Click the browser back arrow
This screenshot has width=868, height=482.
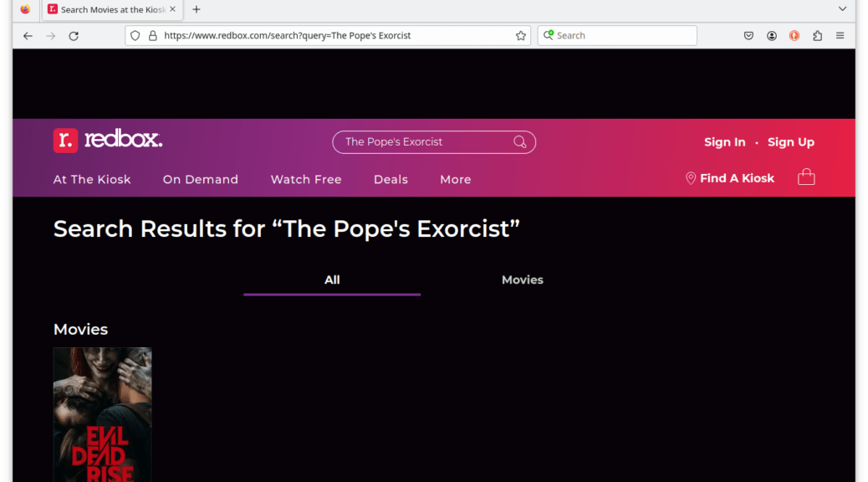click(28, 35)
